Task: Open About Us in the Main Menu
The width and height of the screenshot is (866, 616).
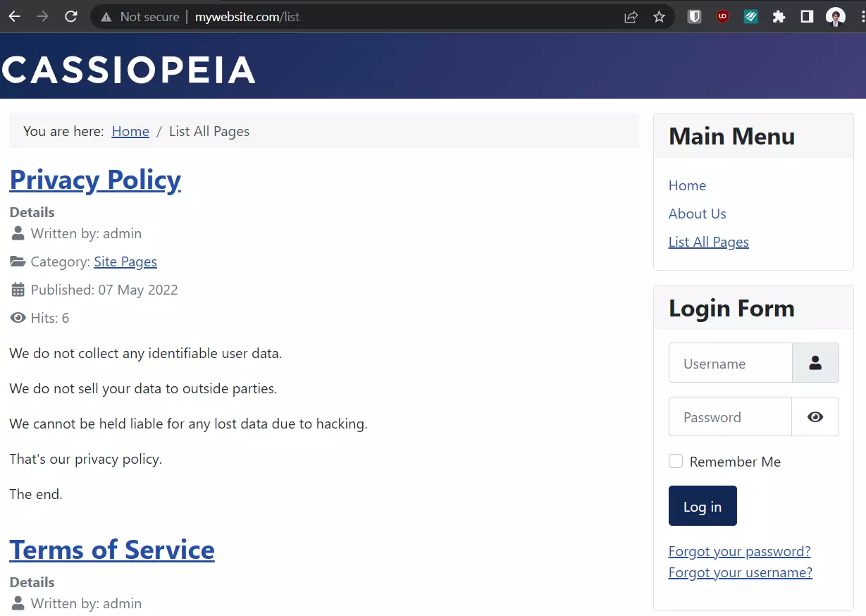Action: coord(697,214)
